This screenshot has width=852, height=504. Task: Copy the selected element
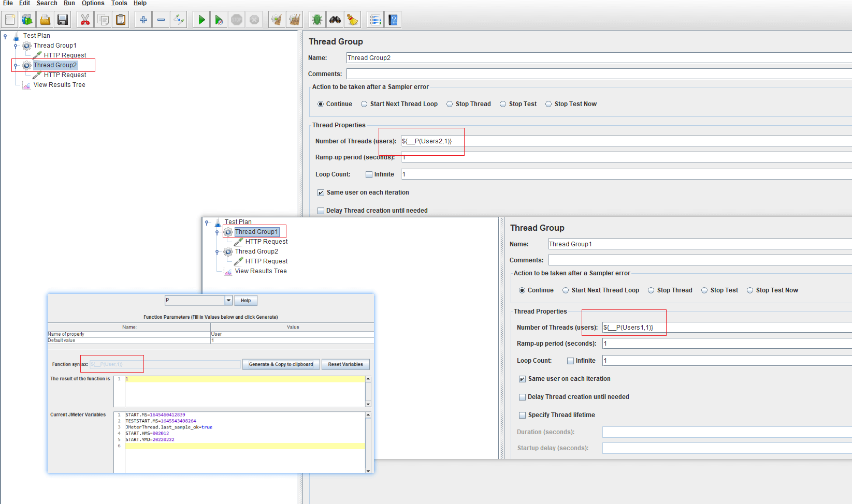103,20
